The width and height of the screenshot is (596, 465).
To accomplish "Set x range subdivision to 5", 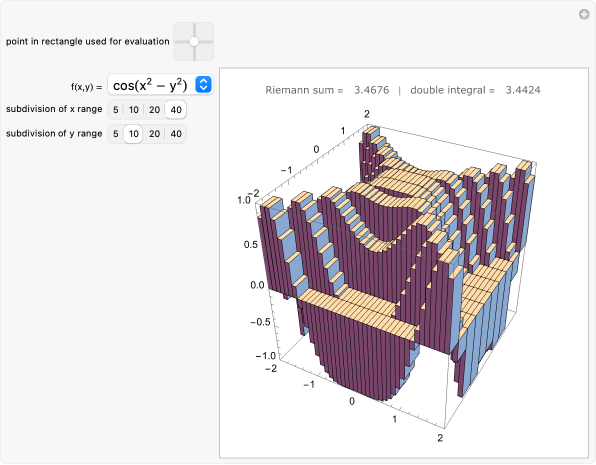I will pos(116,110).
